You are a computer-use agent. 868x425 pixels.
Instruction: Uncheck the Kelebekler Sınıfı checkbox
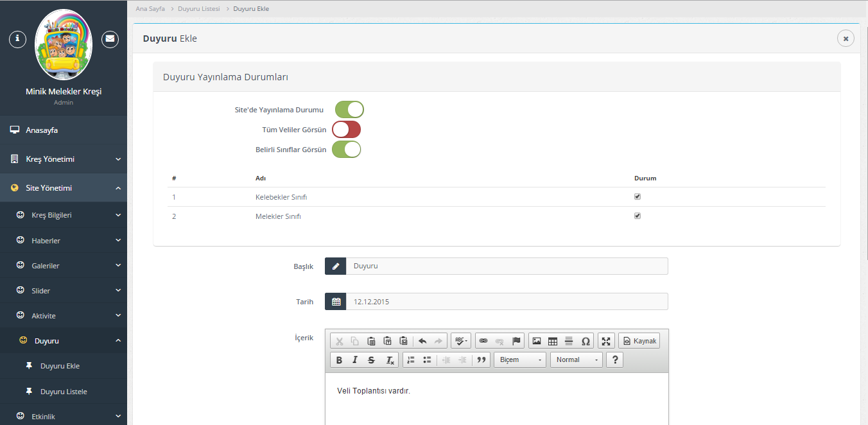point(638,197)
